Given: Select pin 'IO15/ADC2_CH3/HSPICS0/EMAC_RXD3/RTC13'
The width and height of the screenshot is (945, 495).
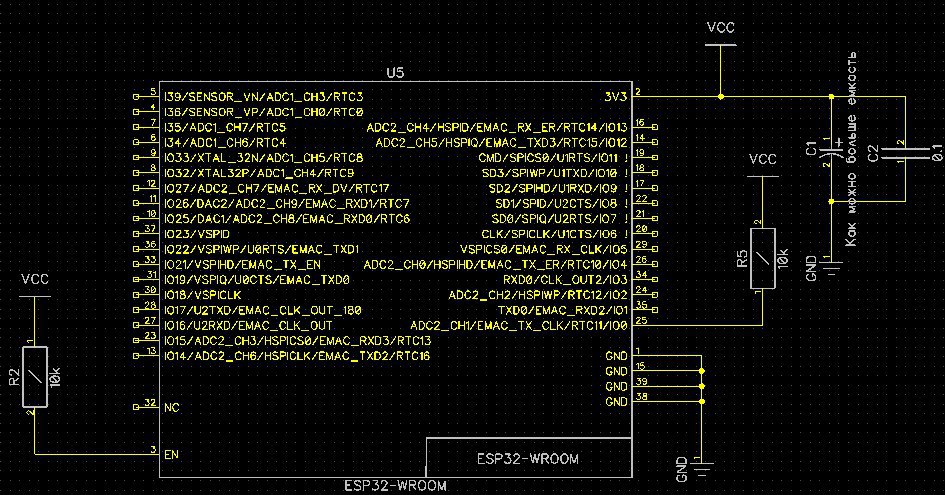Looking at the screenshot, I should coord(298,341).
